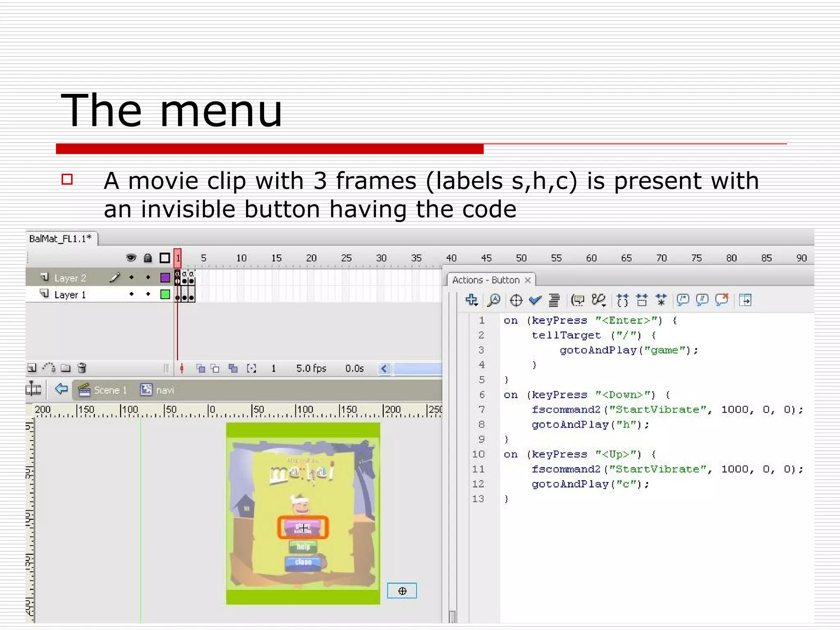This screenshot has height=630, width=840.
Task: Click Expand all asterisk icon
Action: tap(661, 300)
